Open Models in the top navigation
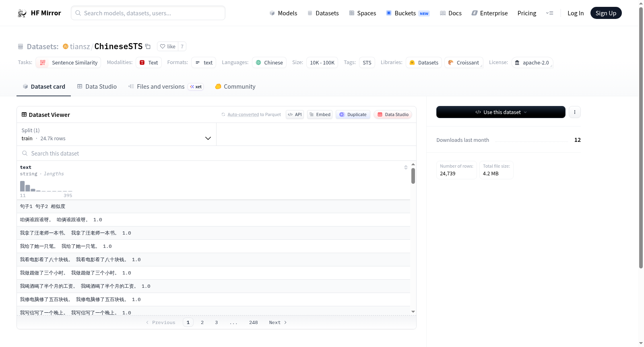 (x=283, y=13)
